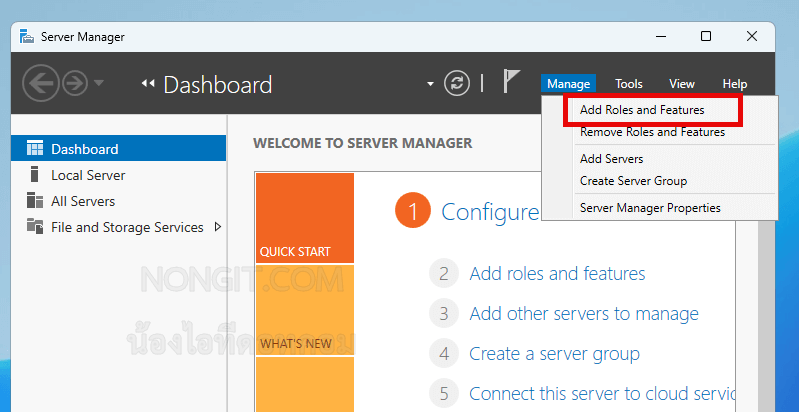Click the Dashboard grid icon in the sidebar
Viewport: 799px width, 412px height.
pyautogui.click(x=35, y=149)
